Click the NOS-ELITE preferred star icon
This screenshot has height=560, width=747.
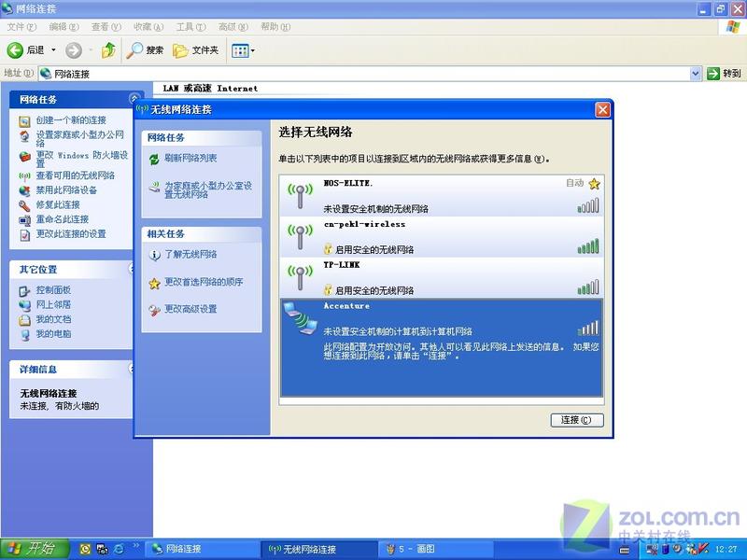tap(594, 183)
